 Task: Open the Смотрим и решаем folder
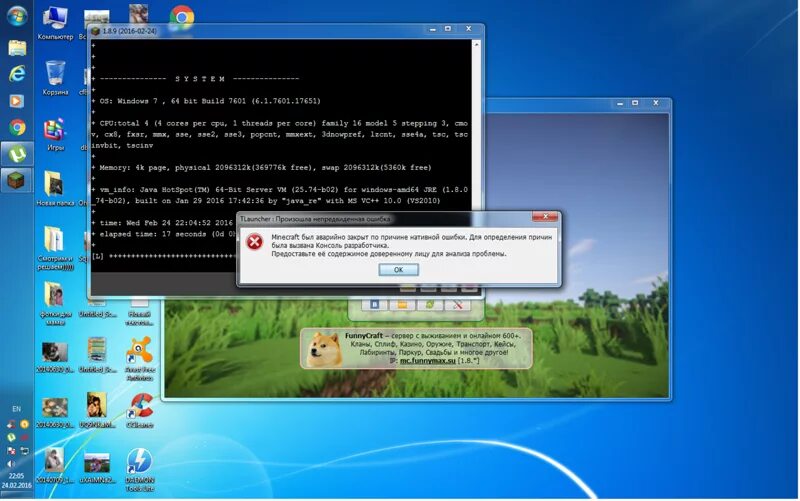click(55, 247)
